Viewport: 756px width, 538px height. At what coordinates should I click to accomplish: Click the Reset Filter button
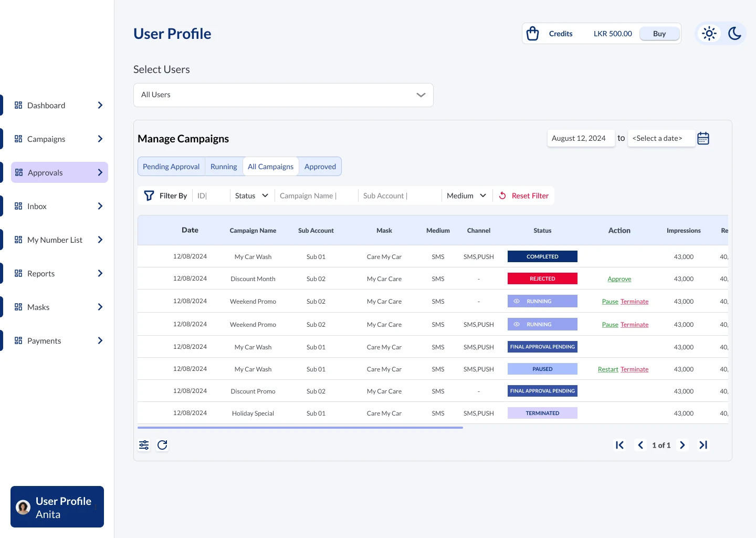pos(523,195)
